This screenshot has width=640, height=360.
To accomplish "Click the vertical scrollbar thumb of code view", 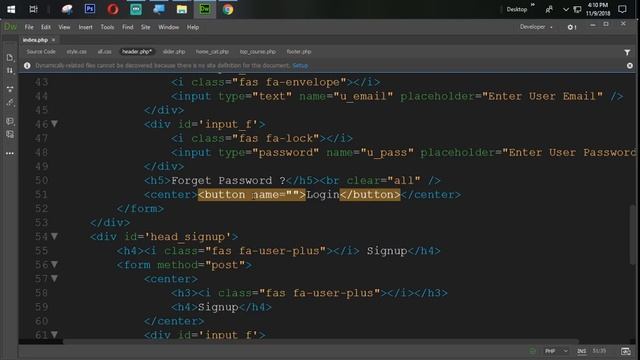I will point(632,235).
